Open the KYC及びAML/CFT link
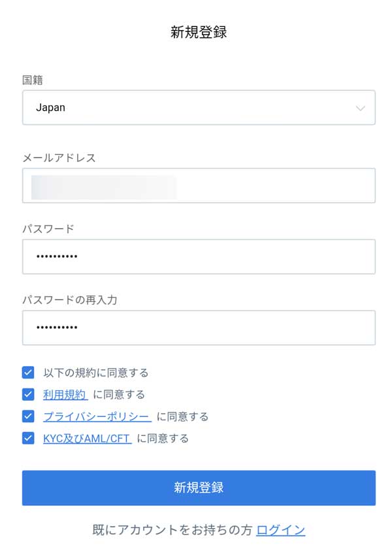The image size is (392, 551). coord(88,439)
